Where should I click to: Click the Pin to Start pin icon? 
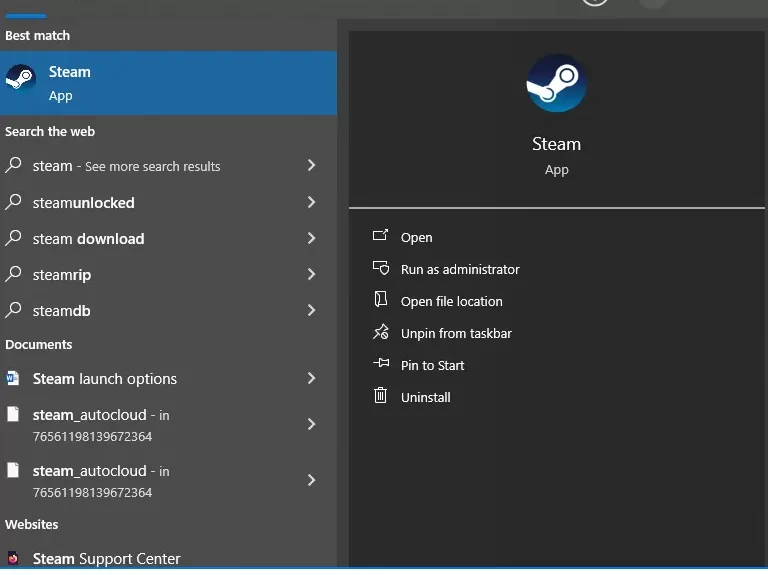[381, 363]
